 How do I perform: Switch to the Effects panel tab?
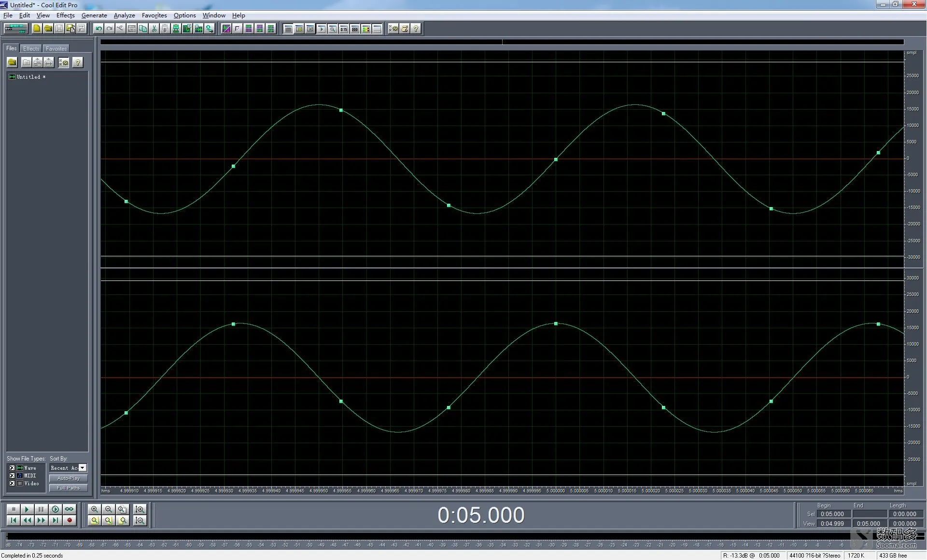point(31,49)
